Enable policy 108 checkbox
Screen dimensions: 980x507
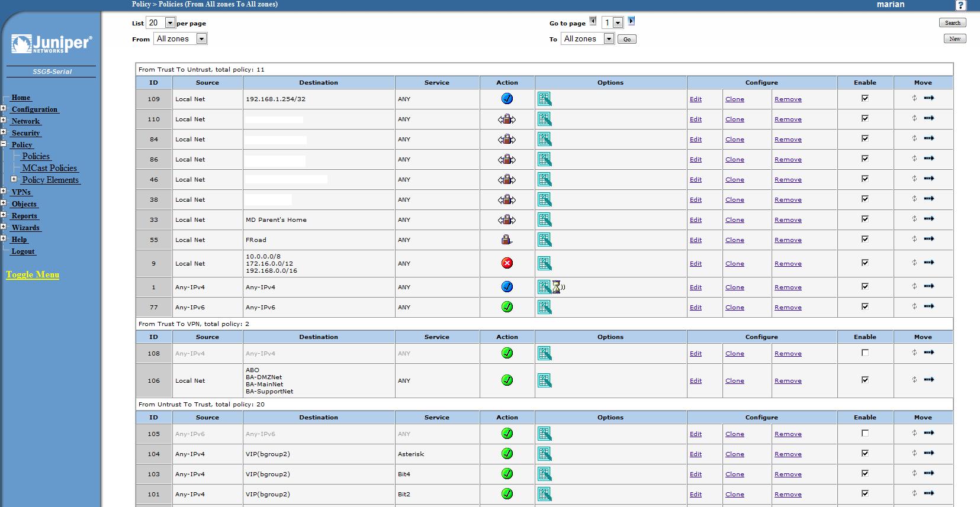865,353
